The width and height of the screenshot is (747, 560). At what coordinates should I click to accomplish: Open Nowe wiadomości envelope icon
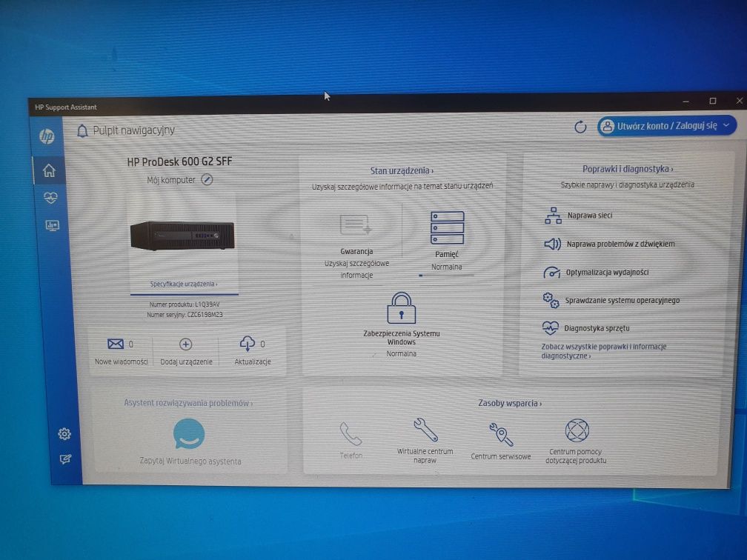(116, 344)
